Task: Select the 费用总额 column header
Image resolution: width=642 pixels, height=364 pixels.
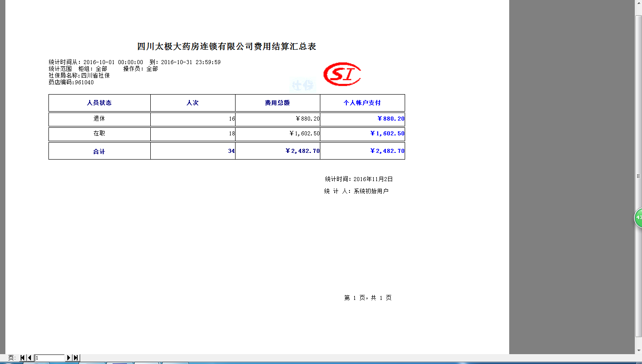Action: pyautogui.click(x=277, y=103)
